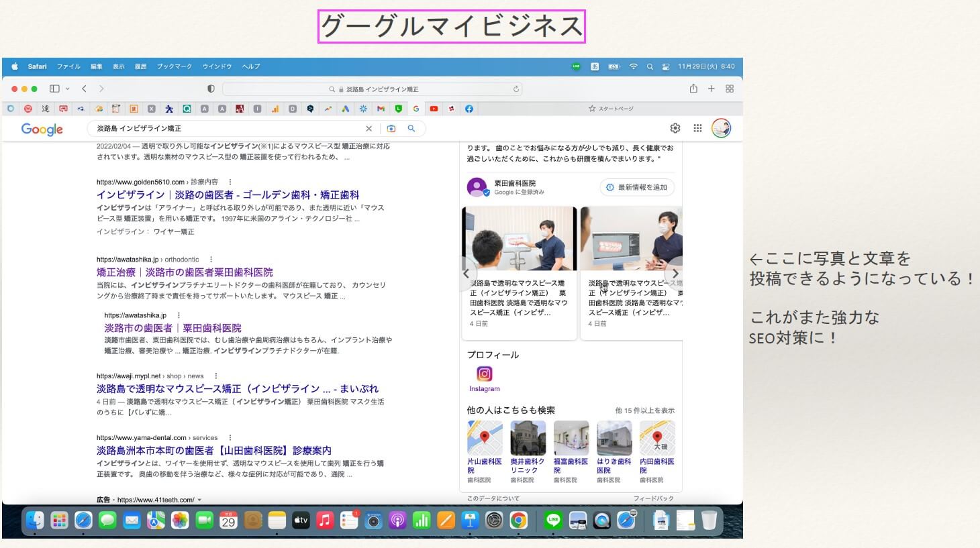Open the まいぷれ マウスピース矯正 result
This screenshot has width=980, height=548.
click(237, 388)
